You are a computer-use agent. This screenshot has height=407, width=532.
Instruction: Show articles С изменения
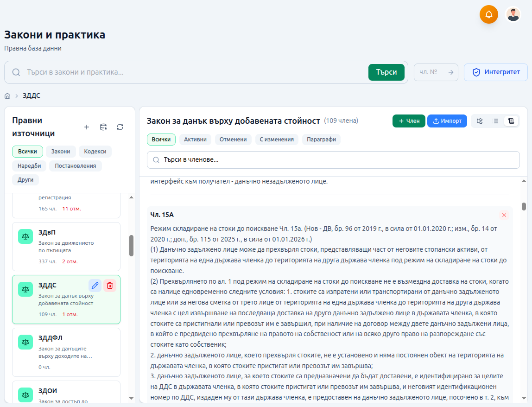click(277, 140)
